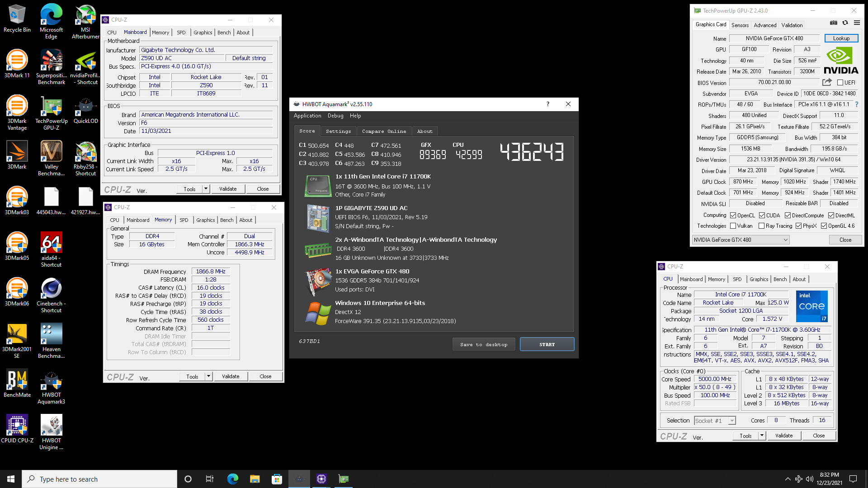Image resolution: width=868 pixels, height=488 pixels.
Task: Click Close button in GPU-Z window
Action: click(845, 240)
